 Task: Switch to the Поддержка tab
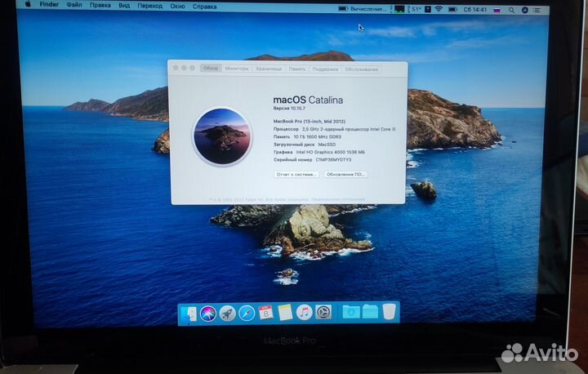(325, 69)
